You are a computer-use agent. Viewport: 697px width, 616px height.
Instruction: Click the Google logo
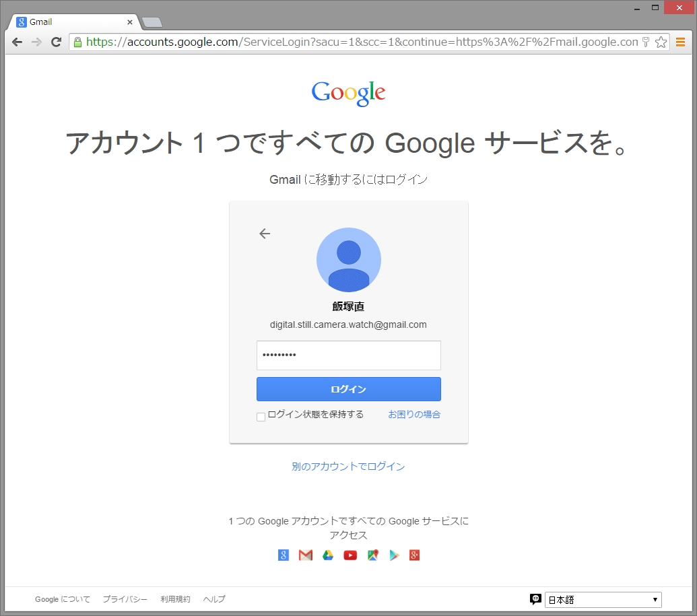[x=349, y=93]
